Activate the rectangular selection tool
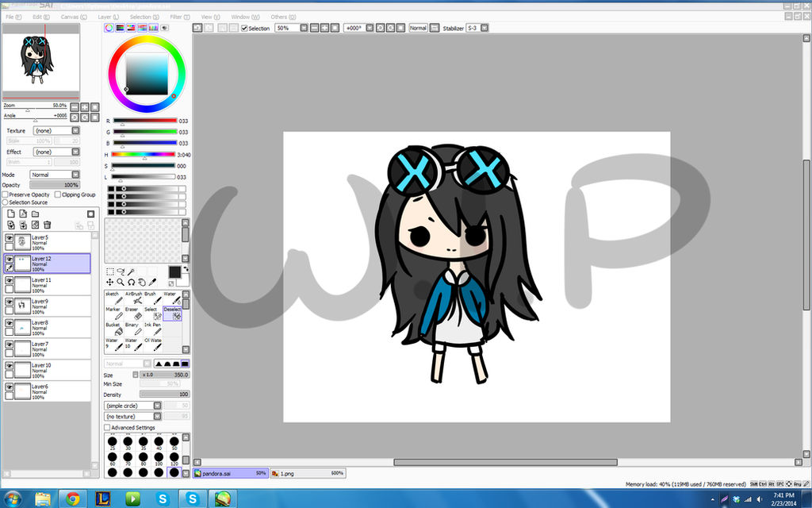The height and width of the screenshot is (508, 812). 109,271
